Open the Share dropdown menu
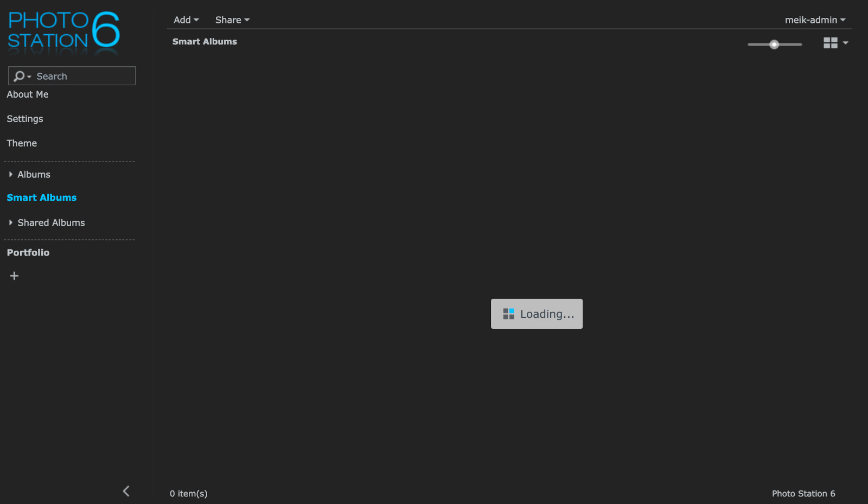 [x=232, y=20]
